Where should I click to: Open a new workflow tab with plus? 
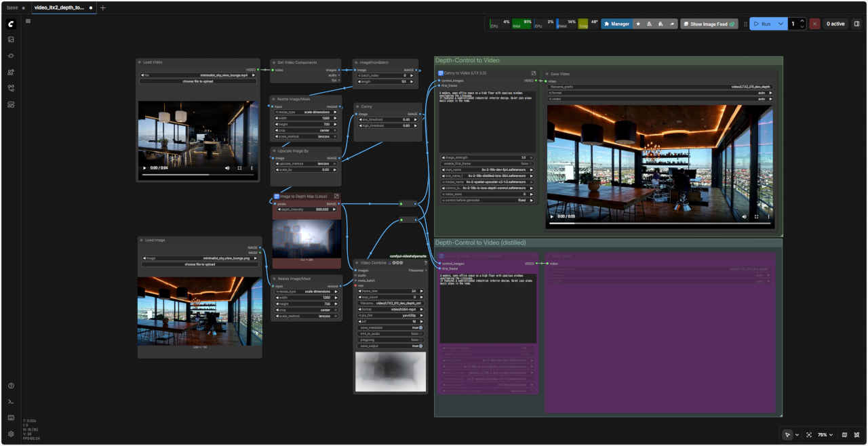103,7
